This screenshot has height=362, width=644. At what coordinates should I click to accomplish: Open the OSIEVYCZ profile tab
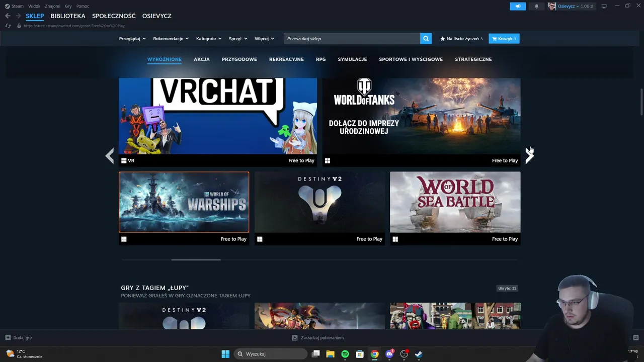click(x=157, y=16)
